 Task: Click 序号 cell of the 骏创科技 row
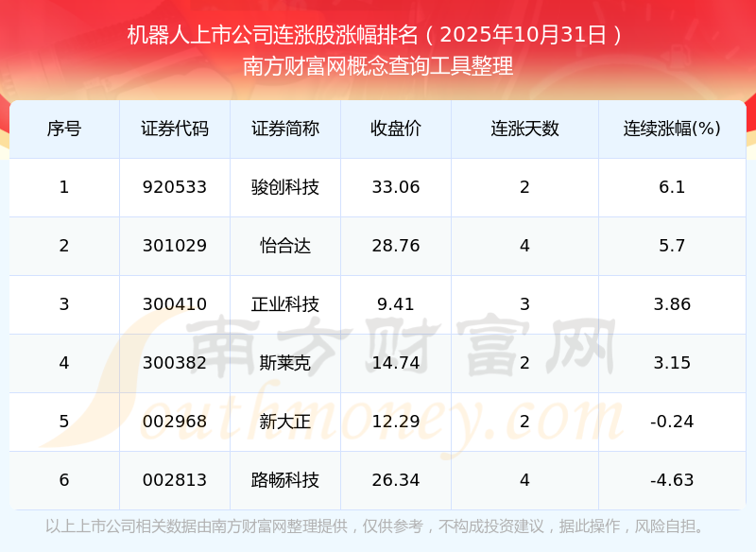pos(64,187)
